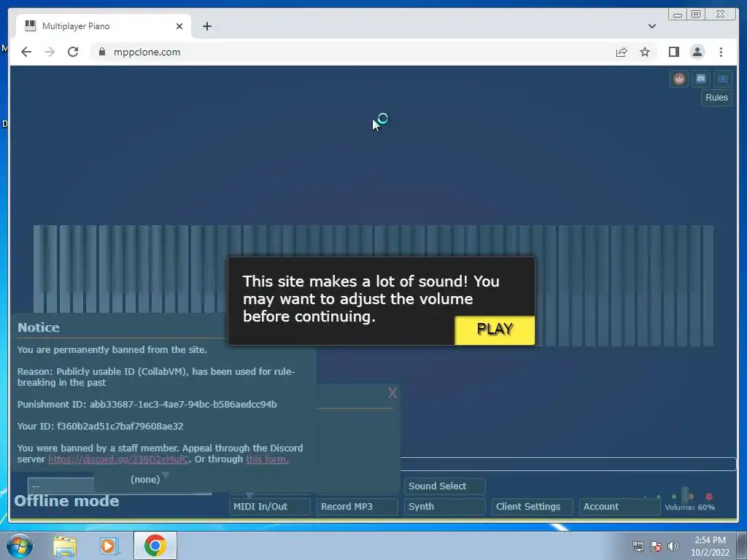Go back to previous page

coord(26,52)
